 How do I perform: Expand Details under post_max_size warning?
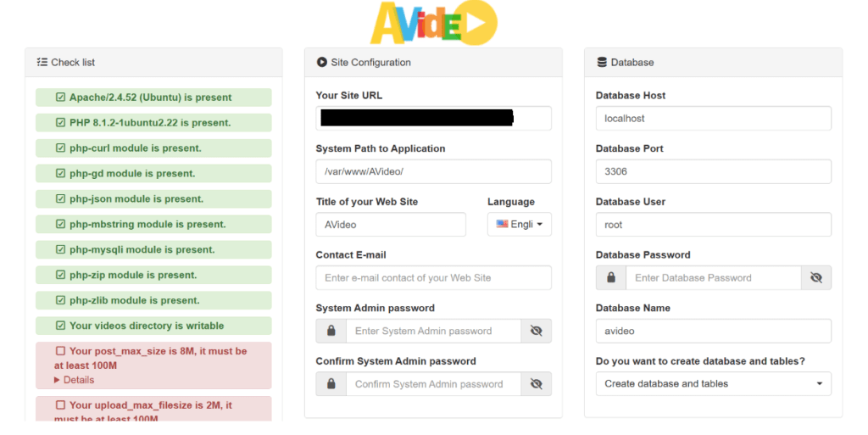[75, 380]
